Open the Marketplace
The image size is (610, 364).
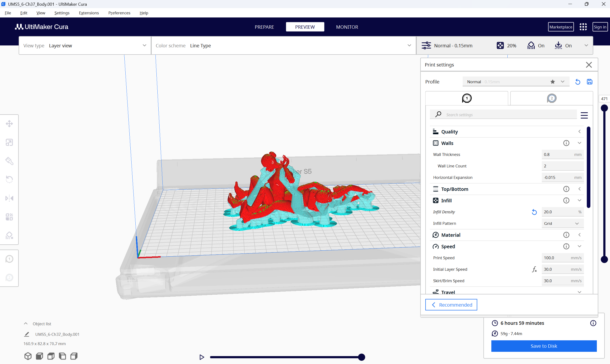pos(561,27)
